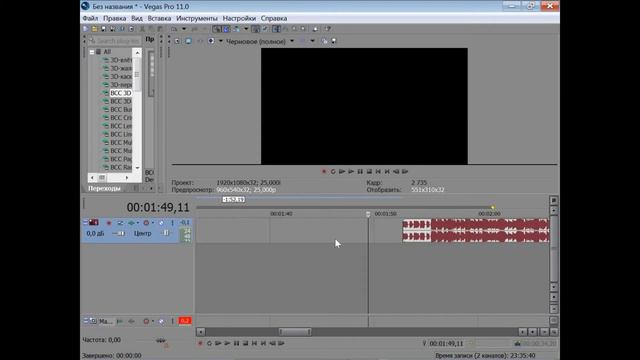Select the BCC Ra transition entry

tap(121, 167)
